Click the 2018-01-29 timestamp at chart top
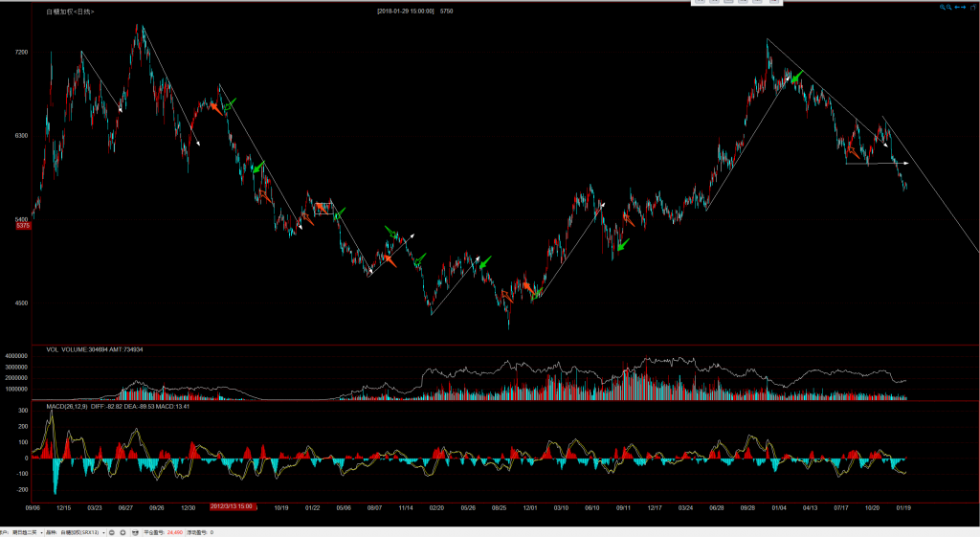The width and height of the screenshot is (980, 537). pyautogui.click(x=406, y=11)
